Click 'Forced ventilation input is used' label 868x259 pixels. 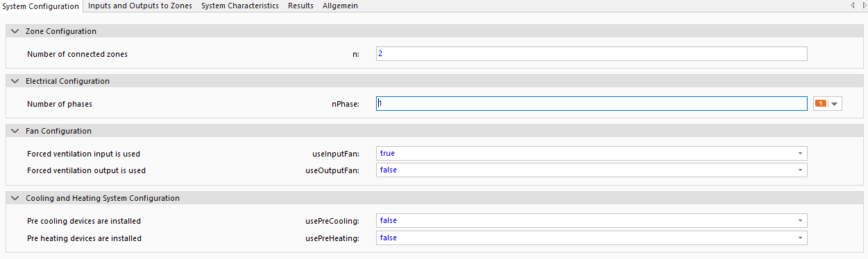point(84,153)
